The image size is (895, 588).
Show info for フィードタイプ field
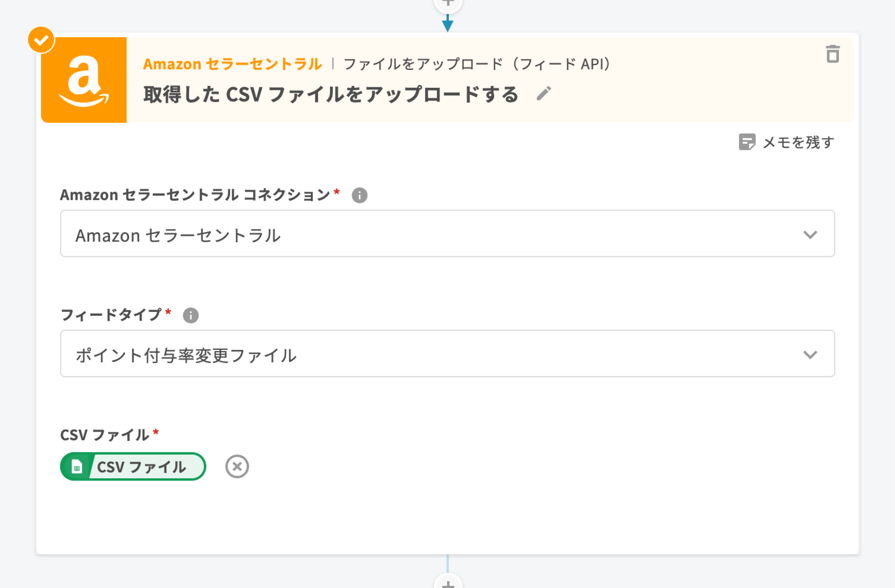pyautogui.click(x=191, y=315)
